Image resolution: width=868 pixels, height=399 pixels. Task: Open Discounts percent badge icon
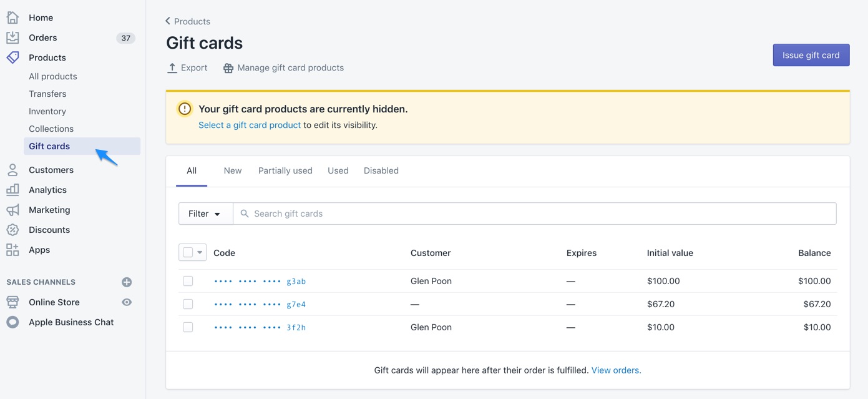[12, 230]
